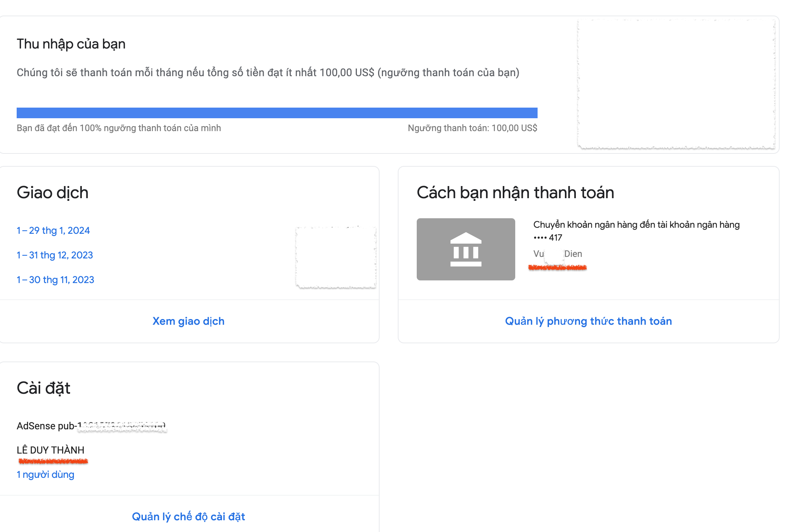Click the Bạn đã đạt đến 100% text
This screenshot has width=788, height=532.
point(119,128)
